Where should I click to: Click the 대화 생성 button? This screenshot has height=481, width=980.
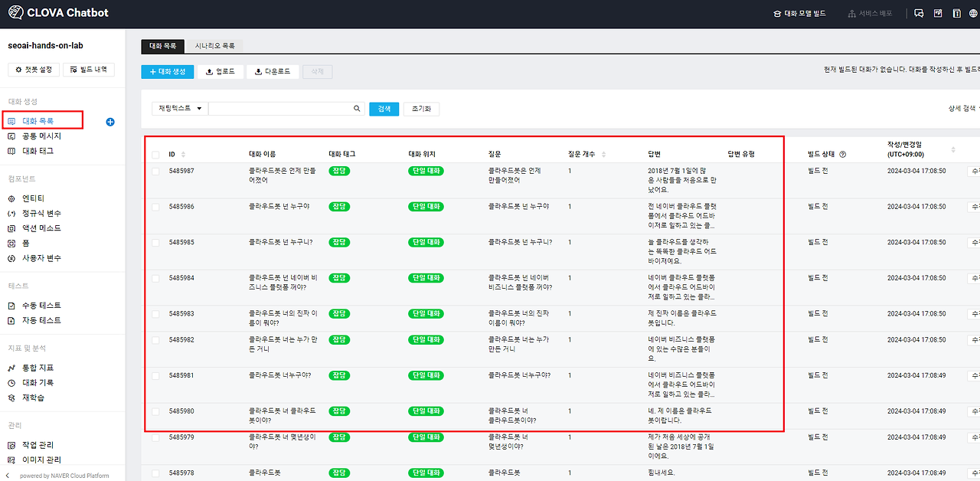168,71
